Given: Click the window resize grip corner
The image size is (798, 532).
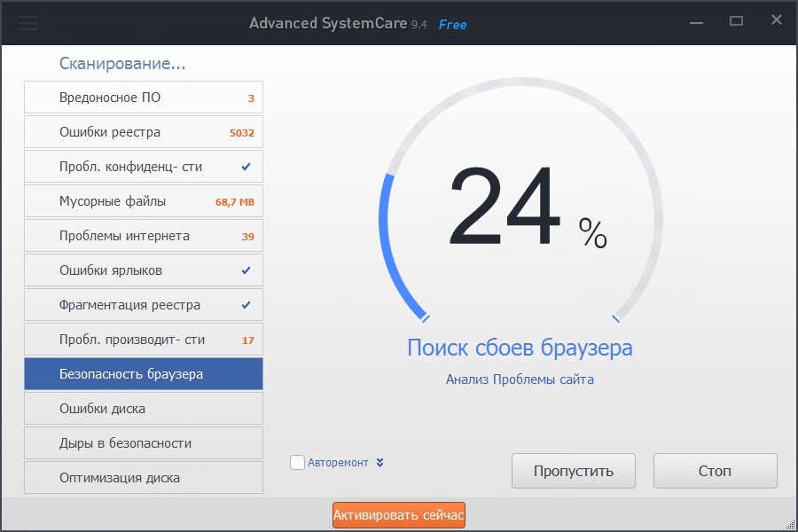Looking at the screenshot, I should [x=790, y=524].
